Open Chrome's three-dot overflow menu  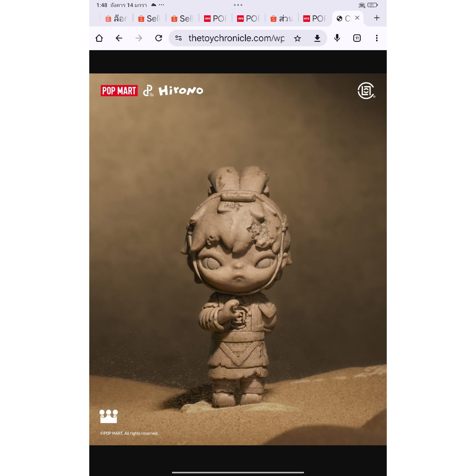377,38
